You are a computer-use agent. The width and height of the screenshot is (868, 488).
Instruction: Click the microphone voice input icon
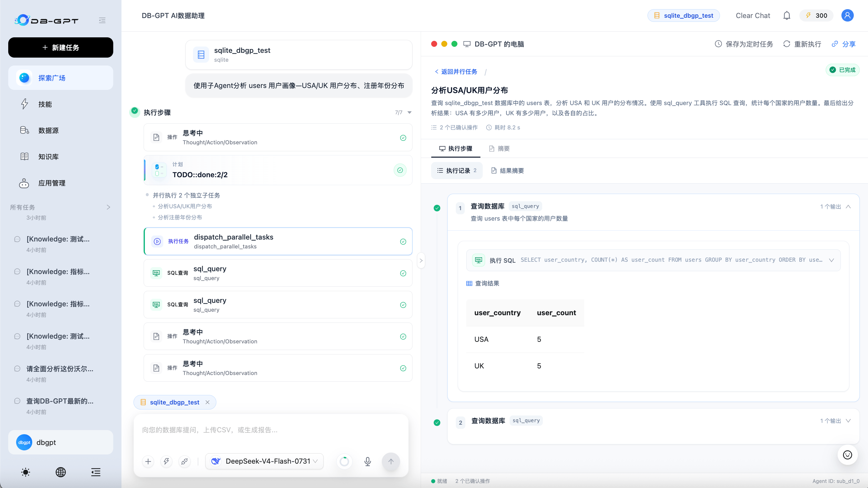point(368,461)
